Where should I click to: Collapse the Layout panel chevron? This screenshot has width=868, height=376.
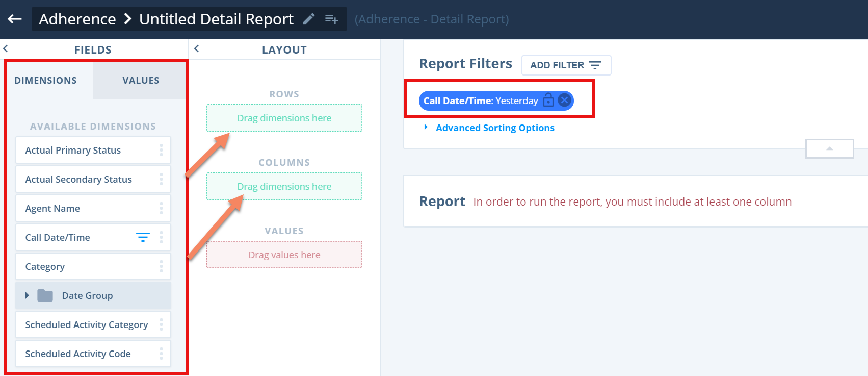point(196,49)
